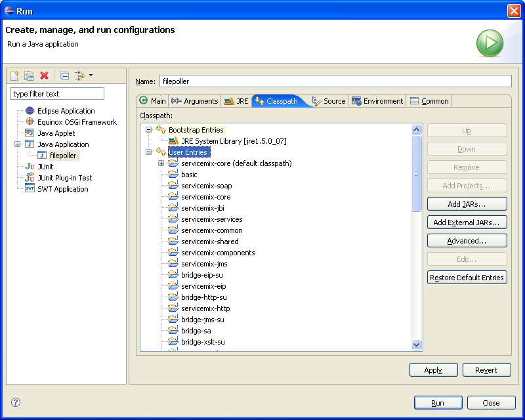Select JUnit Plug-in Test in the tree
Image resolution: width=525 pixels, height=420 pixels.
point(64,178)
